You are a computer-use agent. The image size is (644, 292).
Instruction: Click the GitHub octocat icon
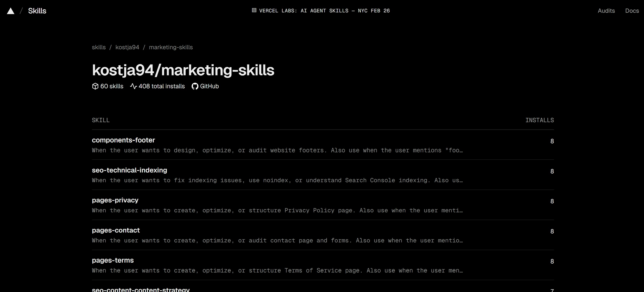point(195,86)
